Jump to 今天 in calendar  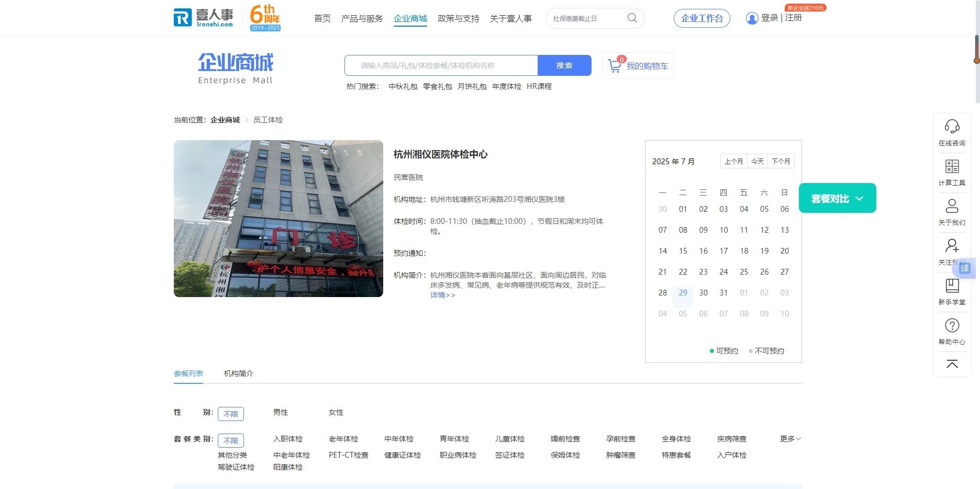point(758,161)
